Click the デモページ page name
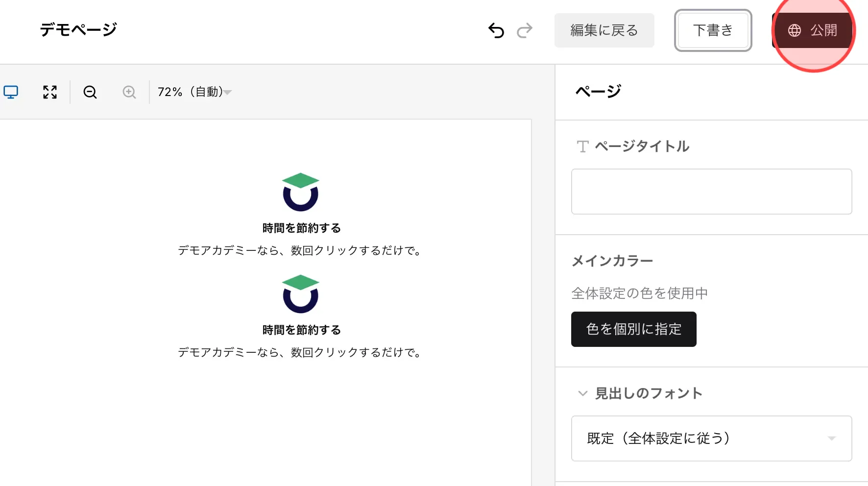 [x=78, y=29]
